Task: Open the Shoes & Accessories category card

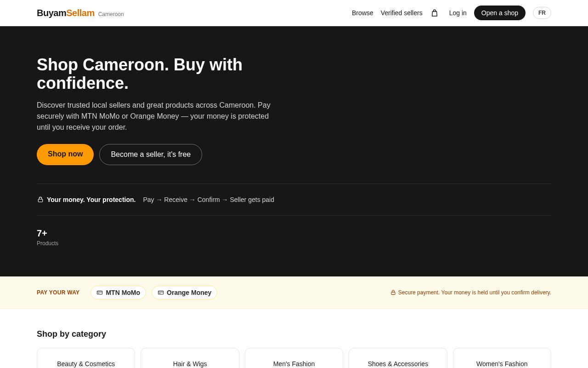Action: point(398,358)
